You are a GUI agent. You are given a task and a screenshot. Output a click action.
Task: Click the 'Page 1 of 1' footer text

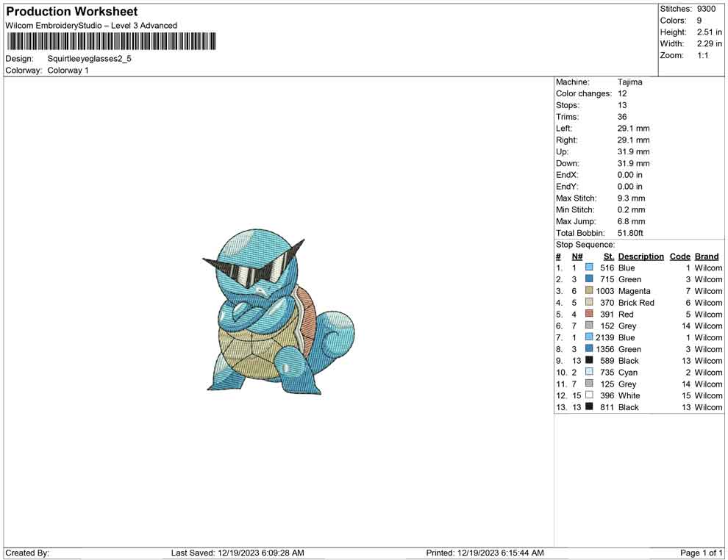tap(701, 553)
